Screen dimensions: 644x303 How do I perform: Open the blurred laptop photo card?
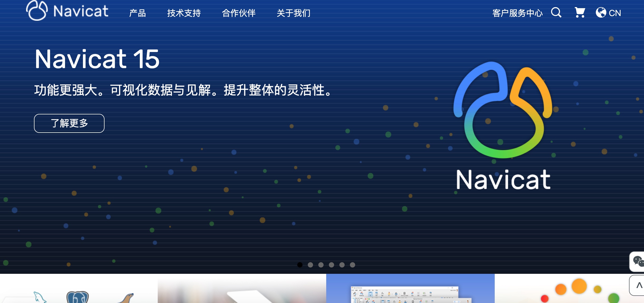242,289
